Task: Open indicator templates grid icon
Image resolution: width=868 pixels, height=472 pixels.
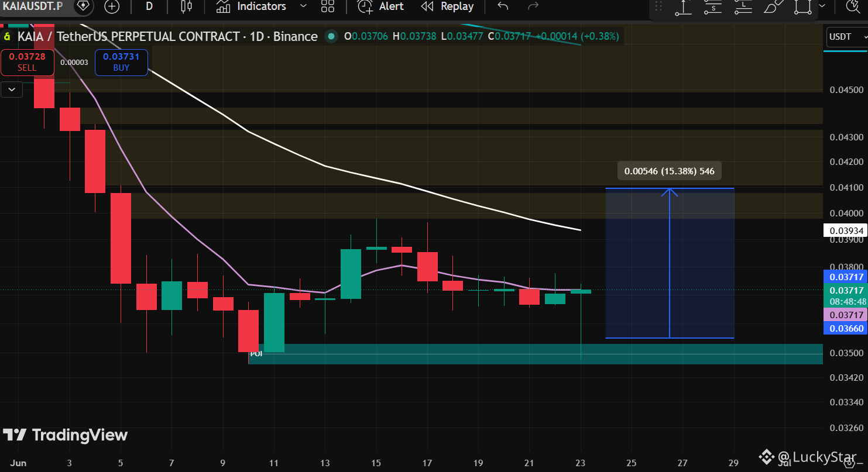Action: click(x=328, y=6)
